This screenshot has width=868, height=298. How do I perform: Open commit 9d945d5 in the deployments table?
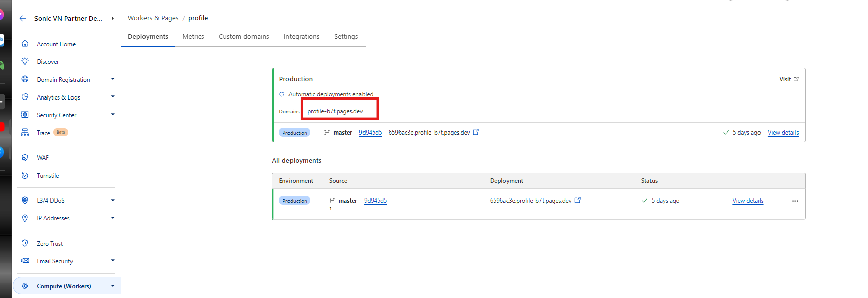(375, 201)
